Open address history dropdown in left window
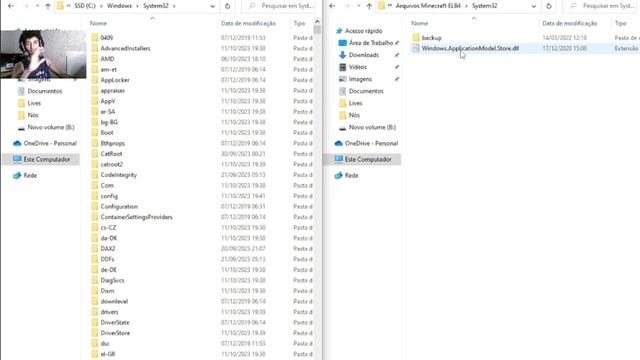 [x=212, y=6]
